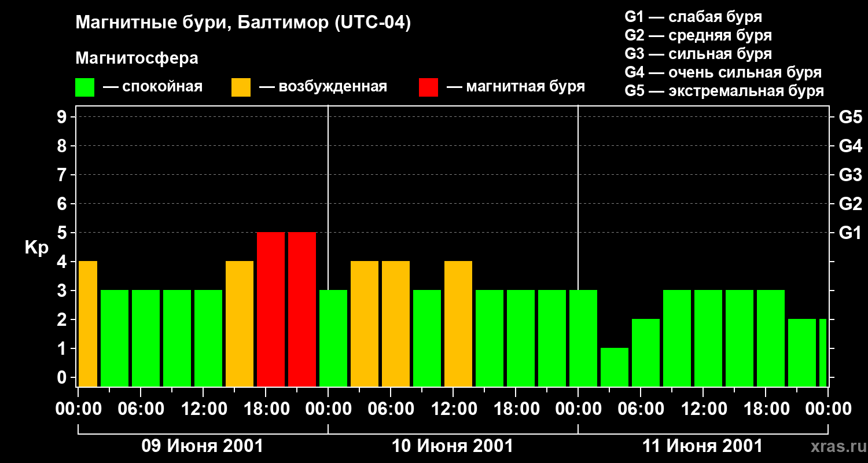Click the 'G3 — сильная буря' legend line

point(698,54)
